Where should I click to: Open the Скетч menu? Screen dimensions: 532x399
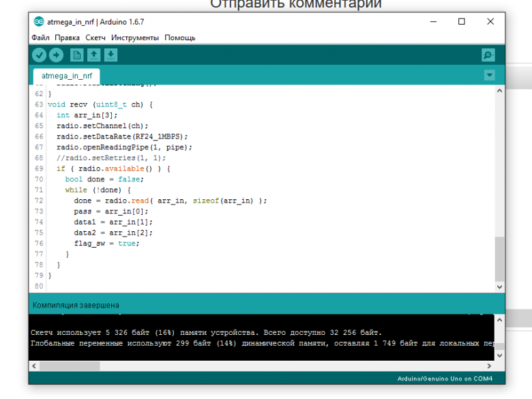[x=95, y=38]
